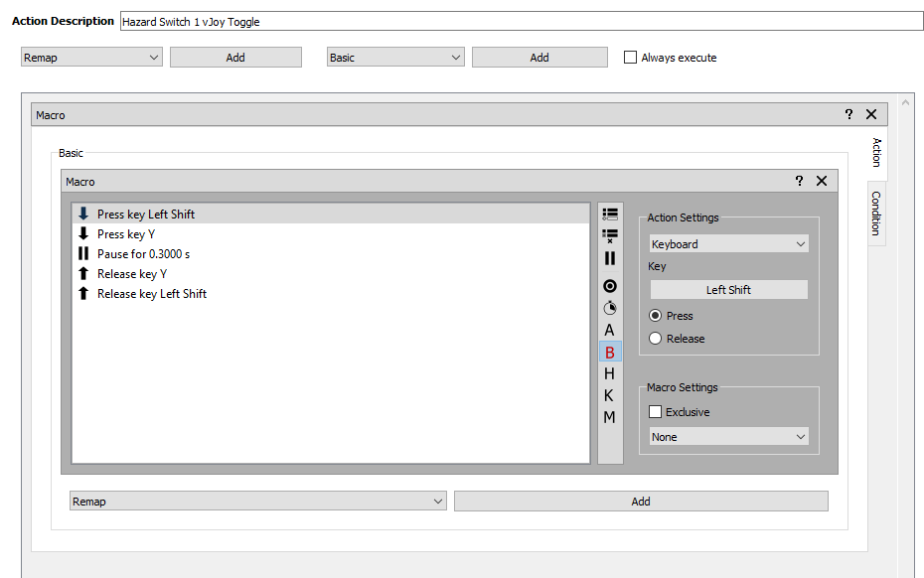
Task: Select 'Press key Y' macro row
Action: coord(331,234)
